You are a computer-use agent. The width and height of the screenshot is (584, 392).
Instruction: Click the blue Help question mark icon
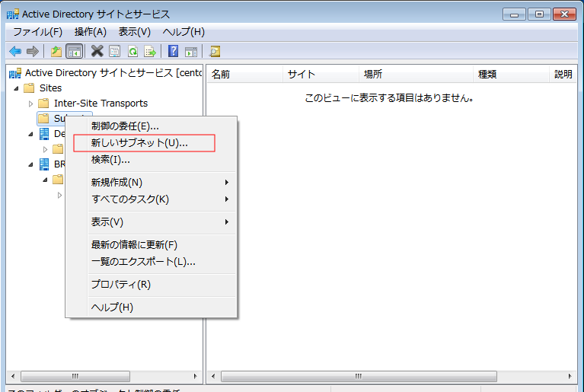point(173,51)
